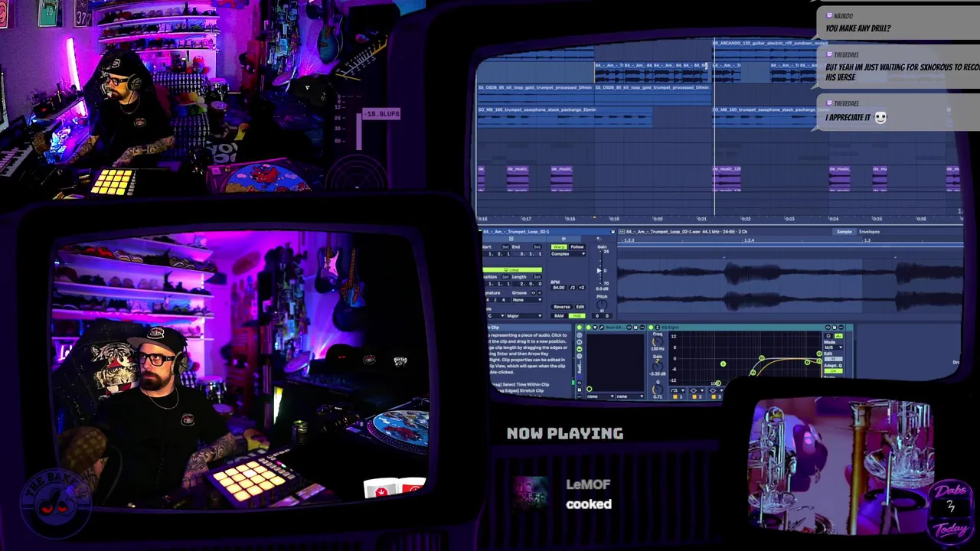This screenshot has width=980, height=551.
Task: Toggle EQ Eight Adapt. Q On button
Action: [834, 371]
